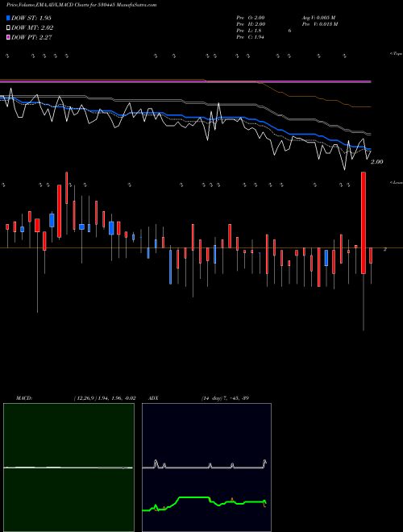Open the dark blue ADX indicator chart
Screen dimensions: 403x532
tap(206, 468)
